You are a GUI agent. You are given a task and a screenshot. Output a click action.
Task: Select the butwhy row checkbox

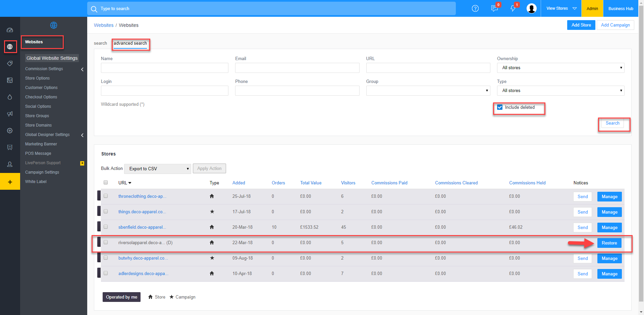click(x=106, y=258)
